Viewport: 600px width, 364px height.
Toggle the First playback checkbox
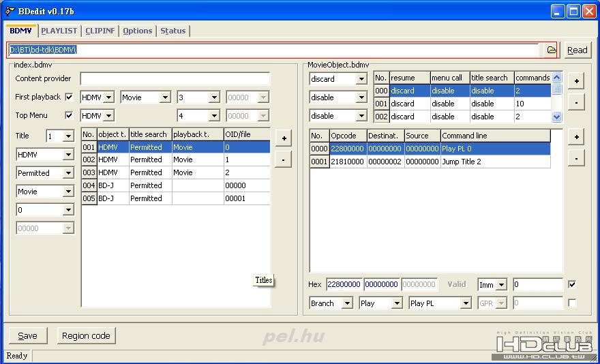69,97
